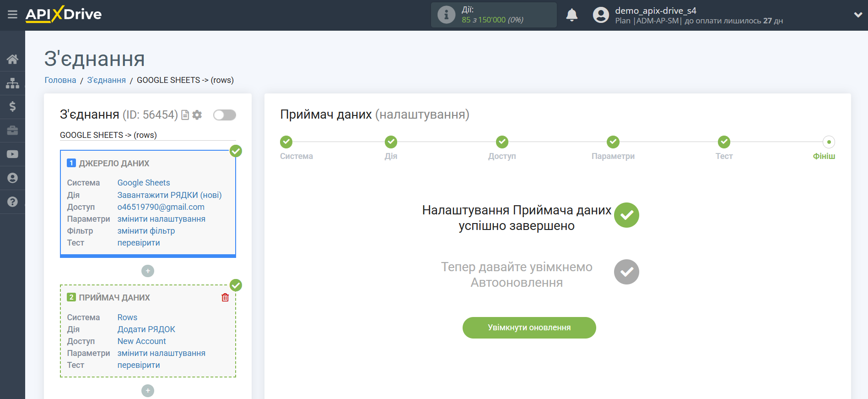Open Завантажити РЯДКИ (нові) action link
868x399 pixels.
[170, 195]
